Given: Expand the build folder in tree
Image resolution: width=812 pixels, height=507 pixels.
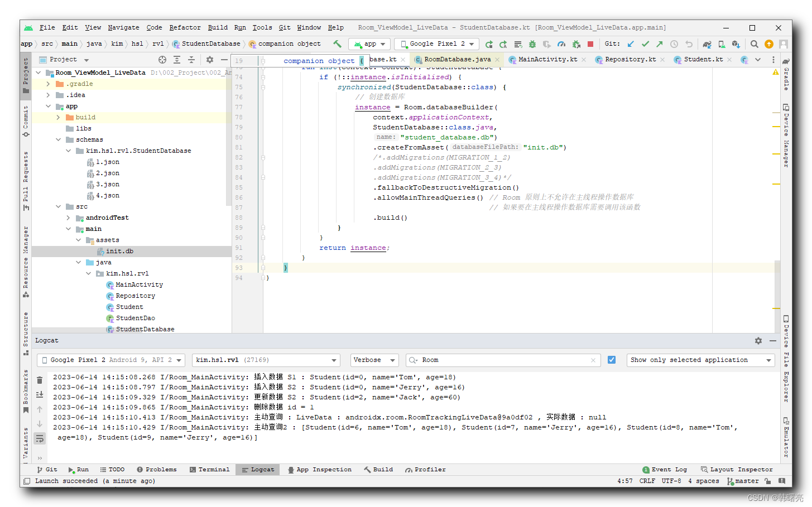Looking at the screenshot, I should point(58,117).
